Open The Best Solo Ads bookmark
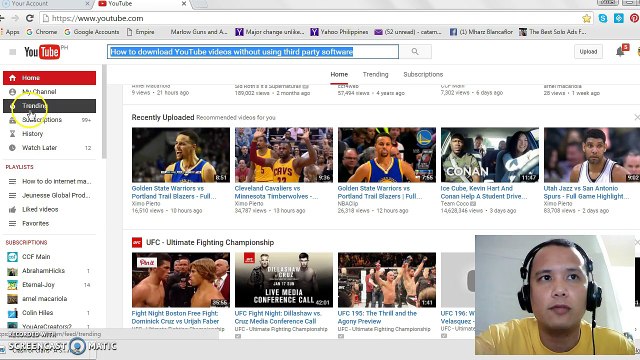Image resolution: width=640 pixels, height=360 pixels. tap(553, 32)
